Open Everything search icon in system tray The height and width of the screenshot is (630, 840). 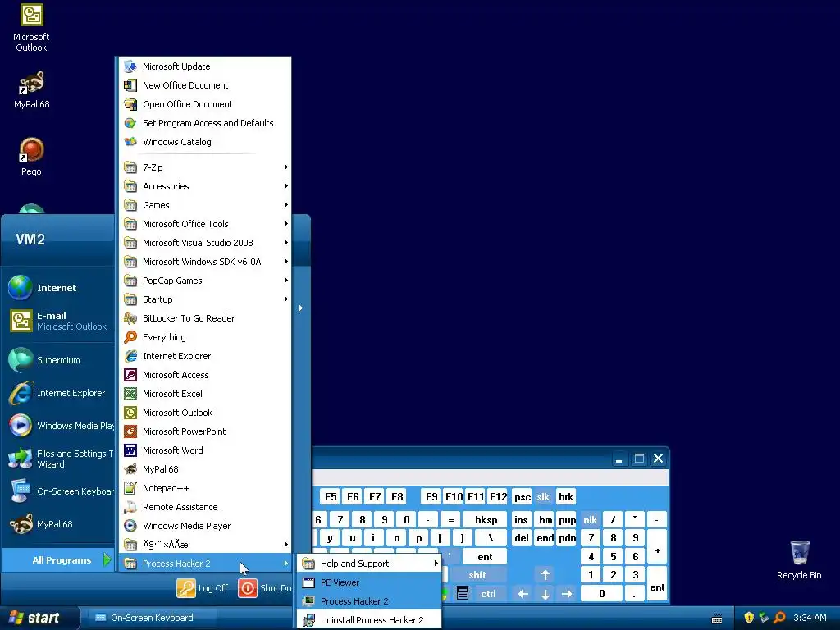pos(779,618)
